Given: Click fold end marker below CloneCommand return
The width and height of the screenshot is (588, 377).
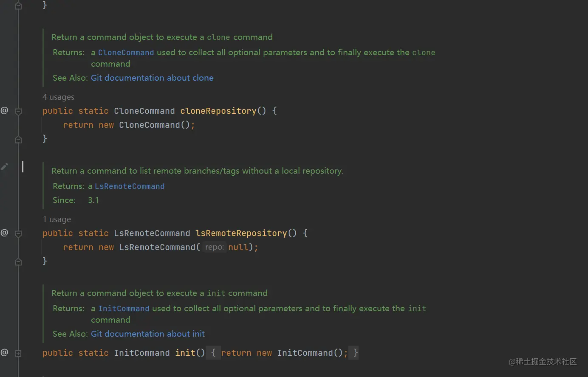Looking at the screenshot, I should coord(18,139).
